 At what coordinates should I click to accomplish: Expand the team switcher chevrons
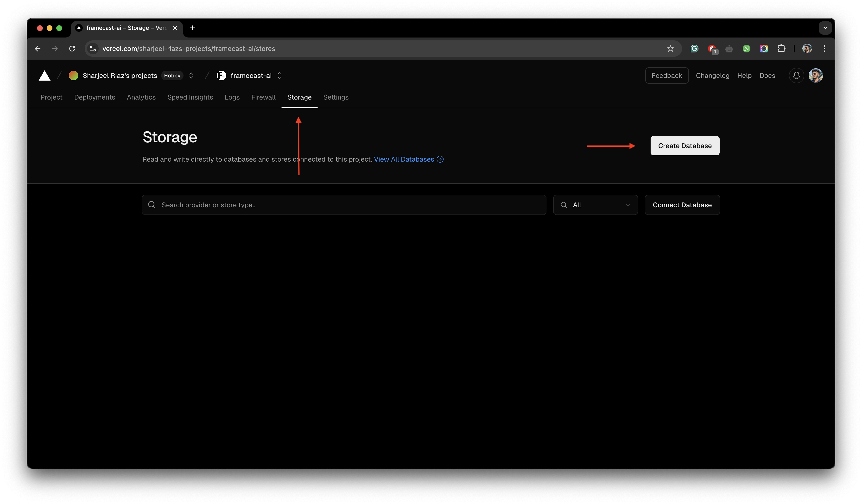(x=191, y=76)
